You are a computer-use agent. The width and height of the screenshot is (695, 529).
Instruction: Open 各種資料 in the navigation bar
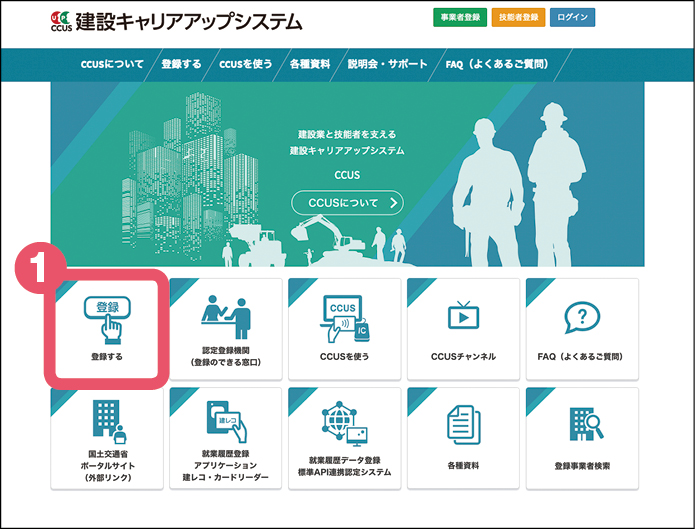tap(310, 64)
